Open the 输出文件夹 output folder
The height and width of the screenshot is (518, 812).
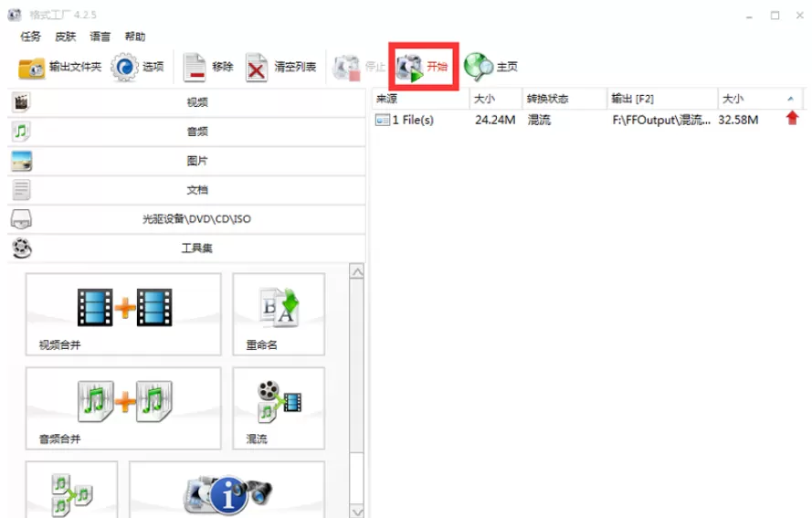click(x=59, y=67)
